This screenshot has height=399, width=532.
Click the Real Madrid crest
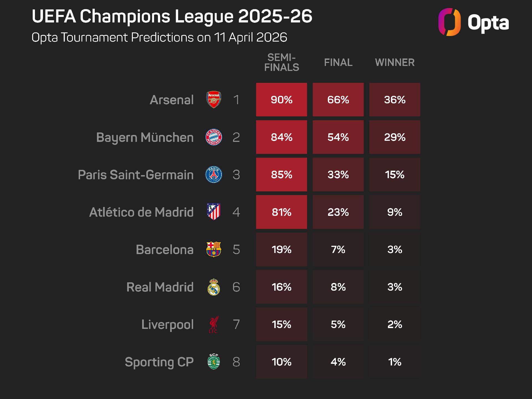[214, 287]
